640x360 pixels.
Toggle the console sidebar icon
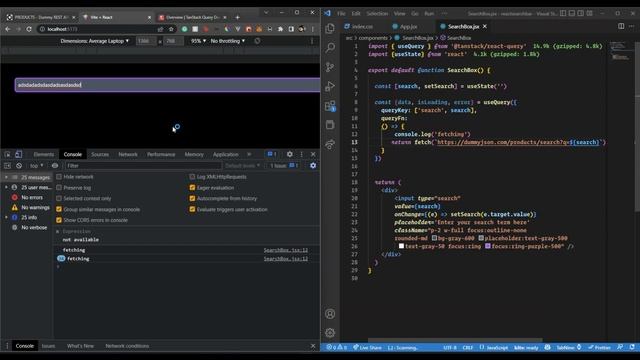pos(7,166)
